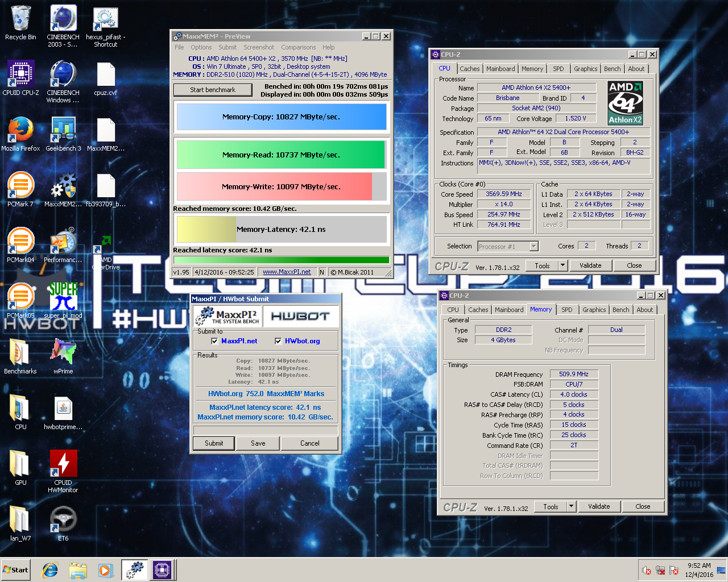
Task: Click Start benchmark button
Action: (213, 90)
